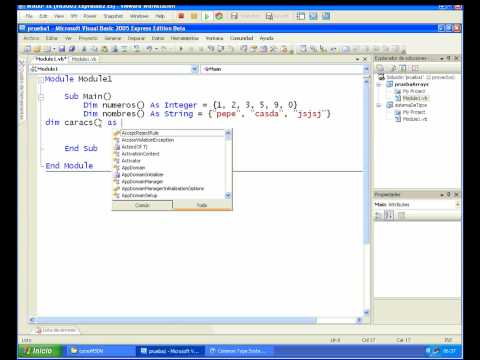480x360 pixels.
Task: Pin the Properties panel with pushpin icon
Action: coord(449,194)
